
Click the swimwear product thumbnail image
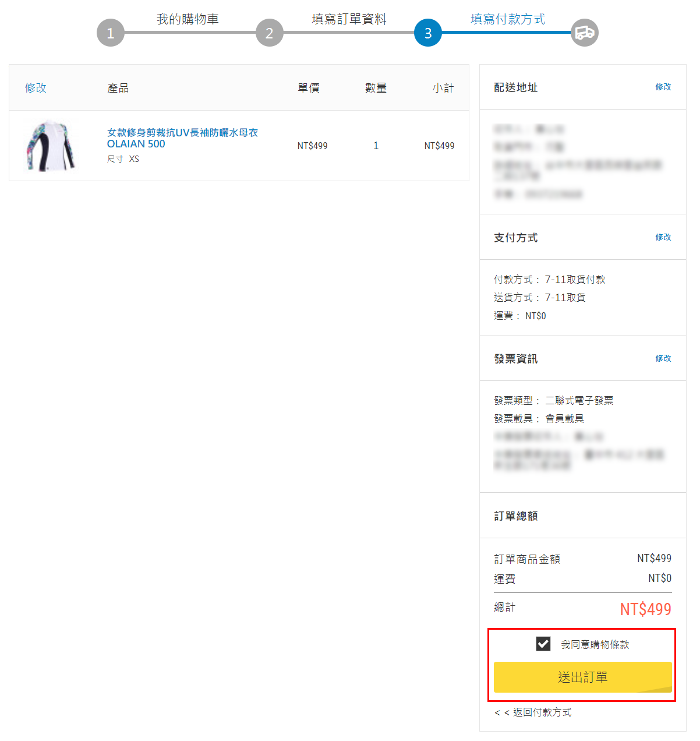[x=51, y=146]
